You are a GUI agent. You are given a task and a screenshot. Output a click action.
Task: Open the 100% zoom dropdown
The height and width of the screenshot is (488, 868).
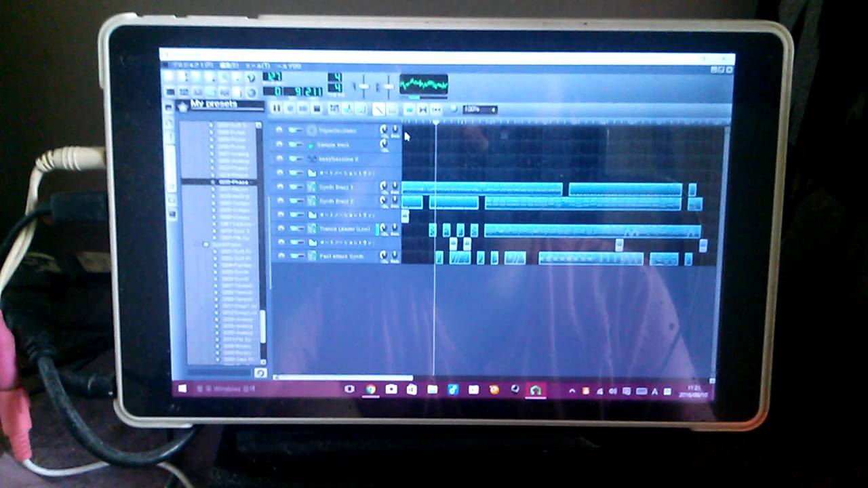[480, 109]
